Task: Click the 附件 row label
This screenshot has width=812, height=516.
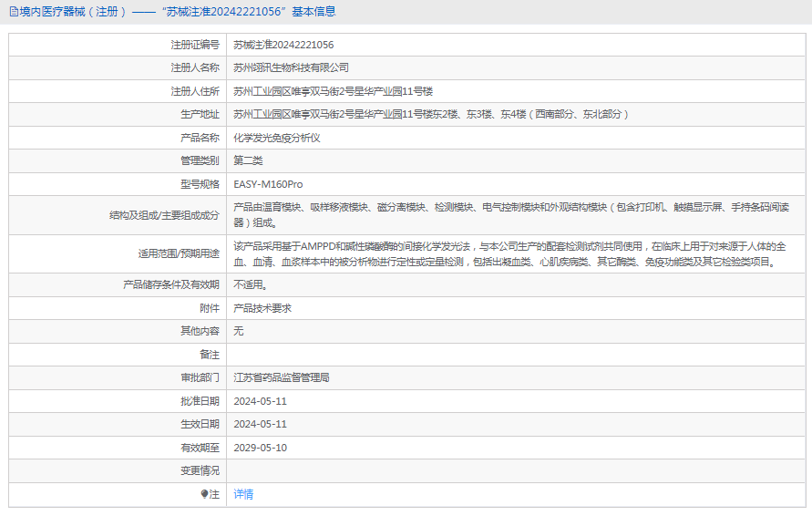Action: 210,308
